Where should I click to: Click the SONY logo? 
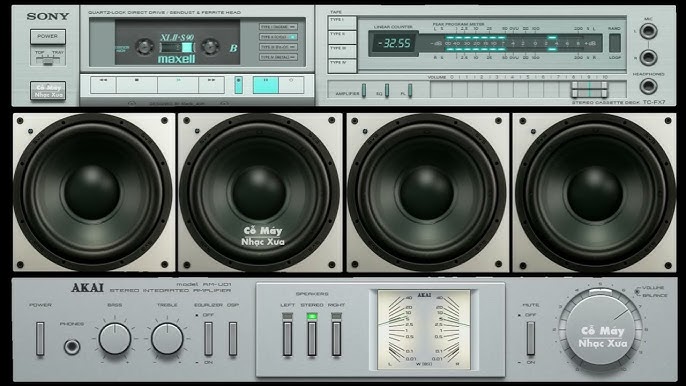click(x=48, y=17)
